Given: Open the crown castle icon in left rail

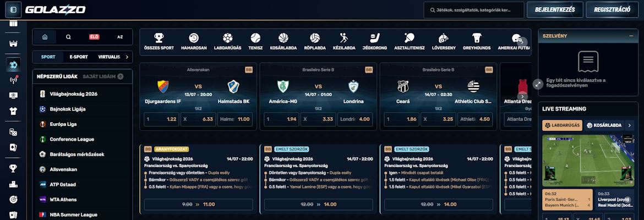Looking at the screenshot, I should pyautogui.click(x=13, y=43).
